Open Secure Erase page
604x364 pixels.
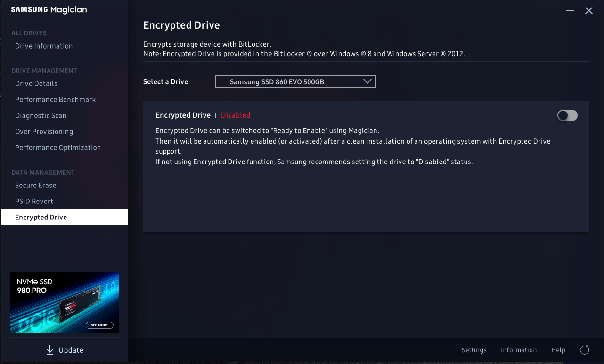pos(36,185)
